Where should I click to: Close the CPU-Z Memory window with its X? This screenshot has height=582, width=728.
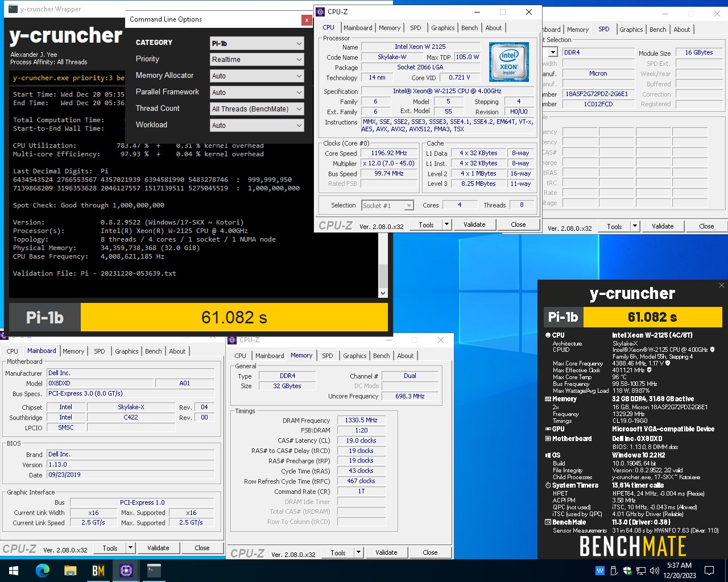441,340
